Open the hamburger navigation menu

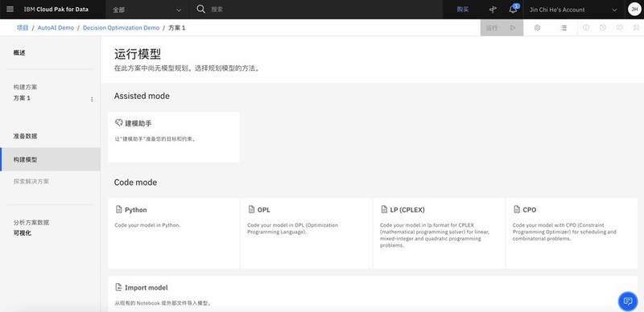coord(10,10)
